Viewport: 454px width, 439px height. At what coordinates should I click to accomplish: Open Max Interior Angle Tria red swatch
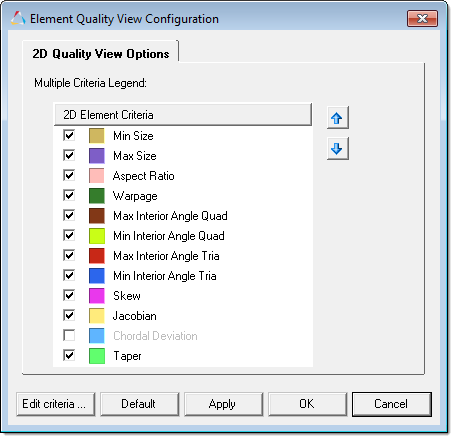[97, 256]
